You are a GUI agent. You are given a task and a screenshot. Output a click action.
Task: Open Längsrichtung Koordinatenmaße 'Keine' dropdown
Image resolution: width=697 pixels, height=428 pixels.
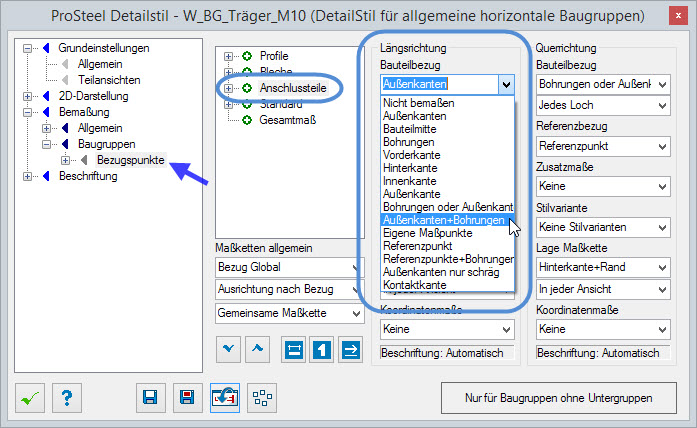pyautogui.click(x=447, y=329)
